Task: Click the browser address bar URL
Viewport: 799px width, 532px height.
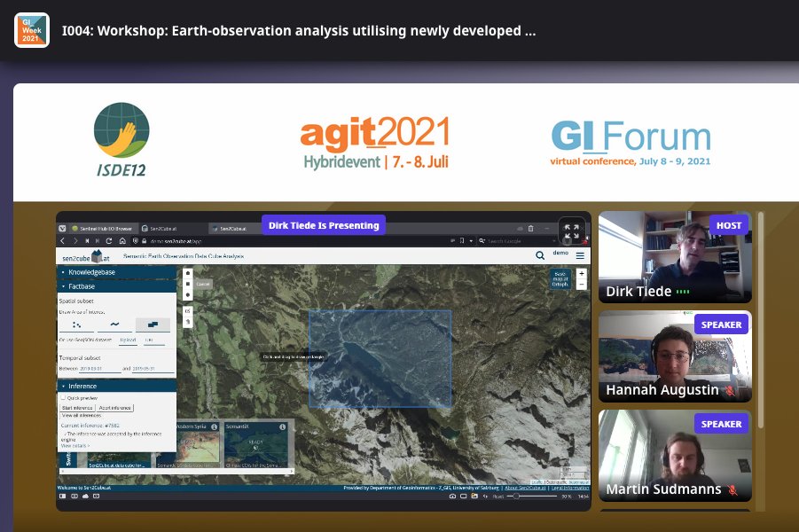Action: click(x=176, y=241)
